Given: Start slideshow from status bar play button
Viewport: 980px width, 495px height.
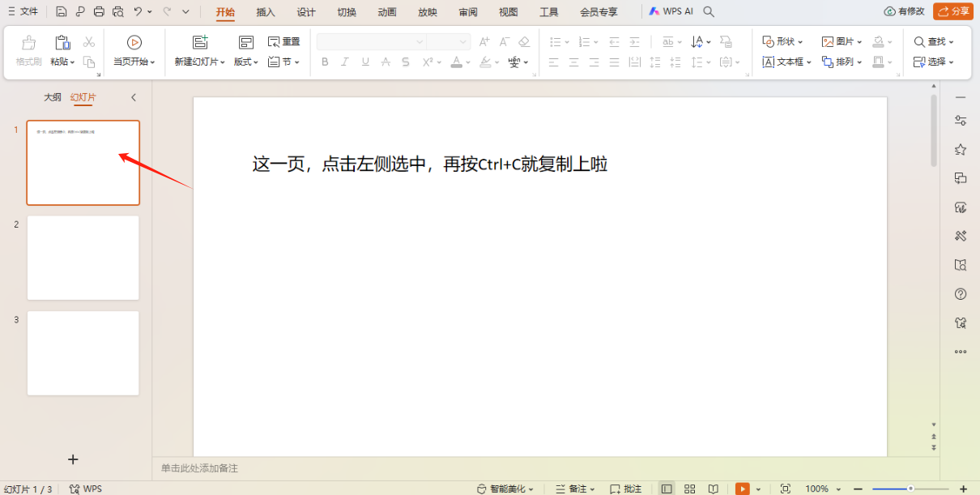Looking at the screenshot, I should coord(742,489).
